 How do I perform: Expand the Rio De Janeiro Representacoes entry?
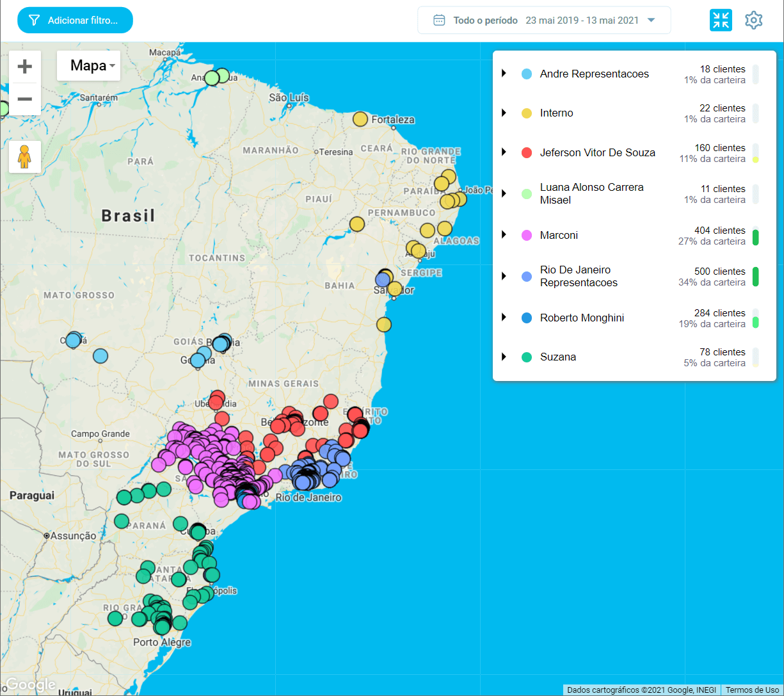(x=503, y=277)
